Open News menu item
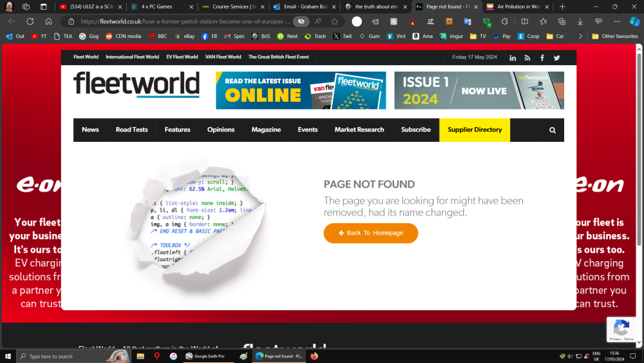Image resolution: width=644 pixels, height=363 pixels. (90, 130)
